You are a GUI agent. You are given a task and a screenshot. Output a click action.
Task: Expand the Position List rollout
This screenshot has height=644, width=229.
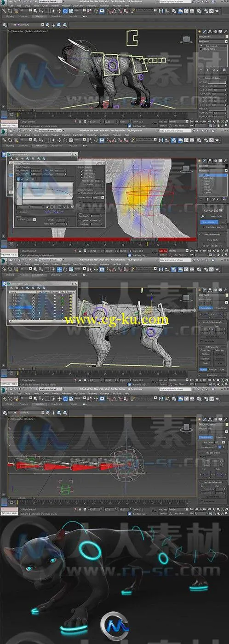coord(212,375)
